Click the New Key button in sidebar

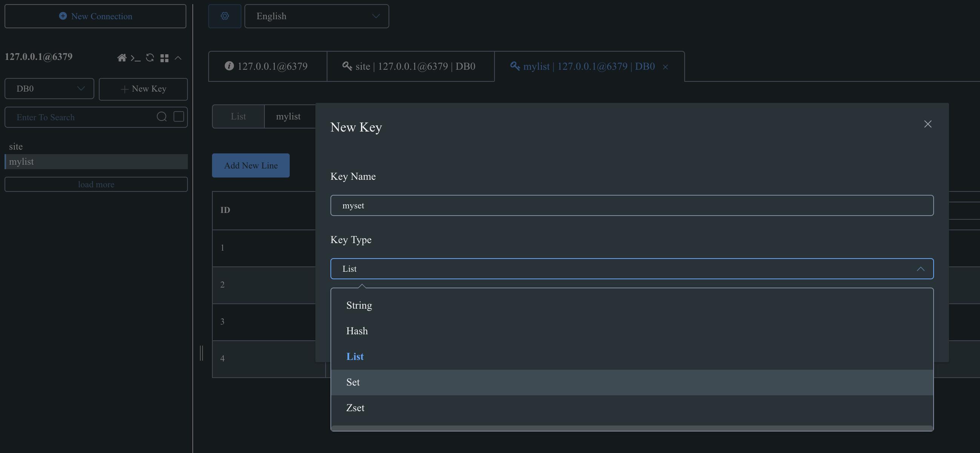click(x=143, y=89)
